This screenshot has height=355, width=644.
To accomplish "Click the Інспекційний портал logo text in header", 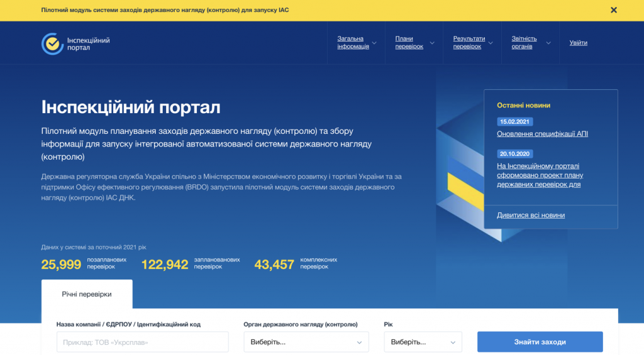I will (88, 44).
